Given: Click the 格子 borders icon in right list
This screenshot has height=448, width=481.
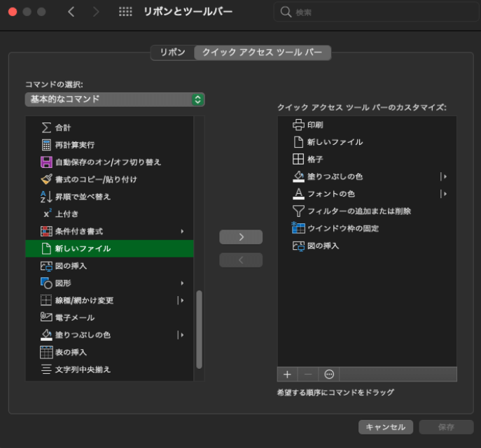Looking at the screenshot, I should pos(298,159).
